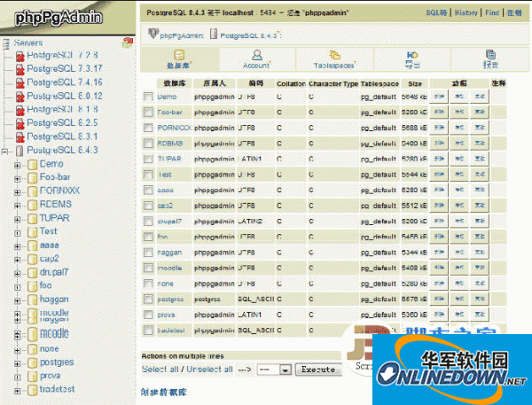Click the PostgreSQL 7.3.17 server icon
Image resolution: width=532 pixels, height=405 pixels.
(20, 69)
